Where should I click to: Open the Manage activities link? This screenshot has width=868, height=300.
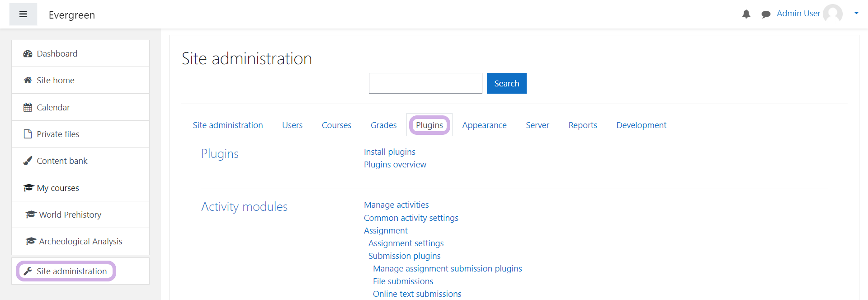click(x=396, y=205)
